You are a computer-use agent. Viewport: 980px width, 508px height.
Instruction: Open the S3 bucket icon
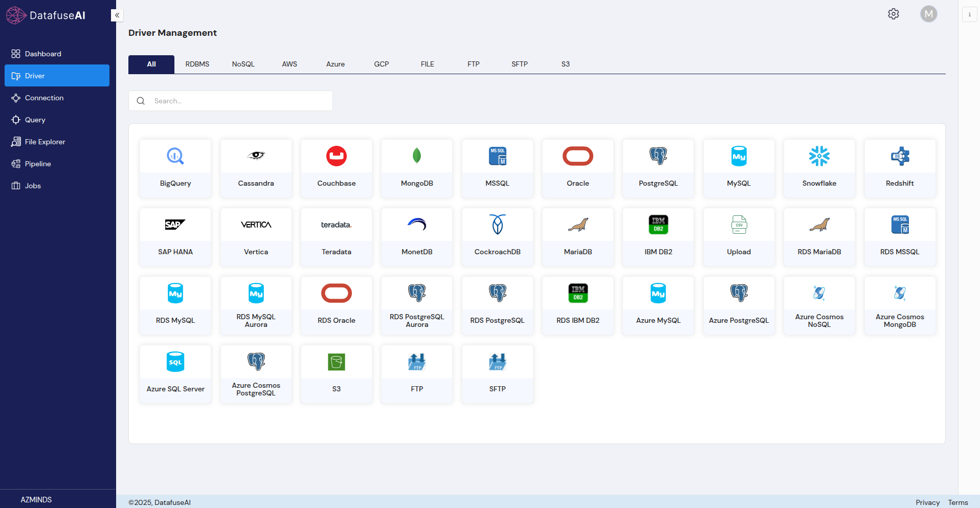point(336,362)
